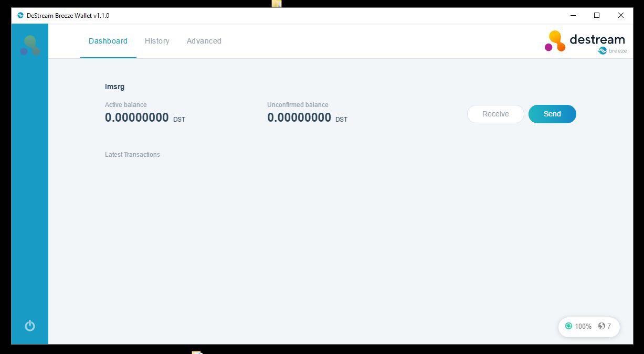644x354 pixels.
Task: Click the peer count 7
Action: [609, 326]
